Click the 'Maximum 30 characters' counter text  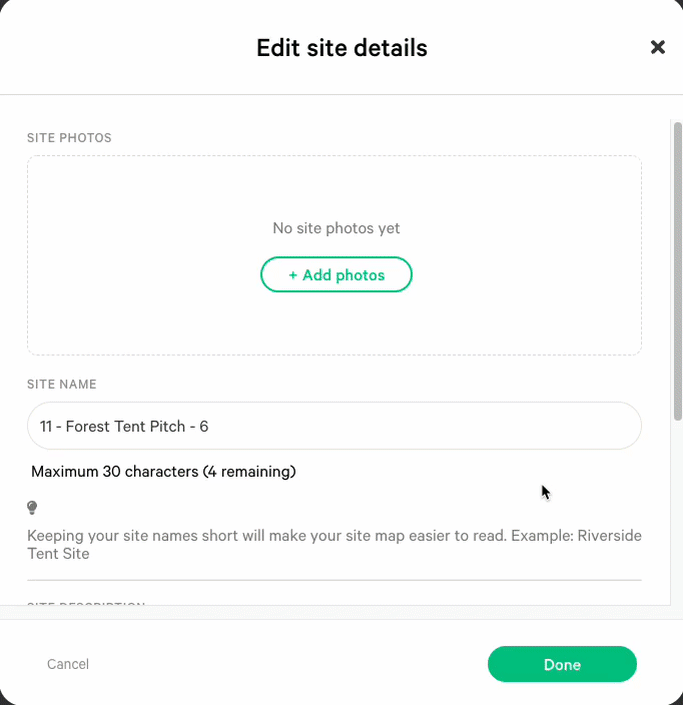115,472
